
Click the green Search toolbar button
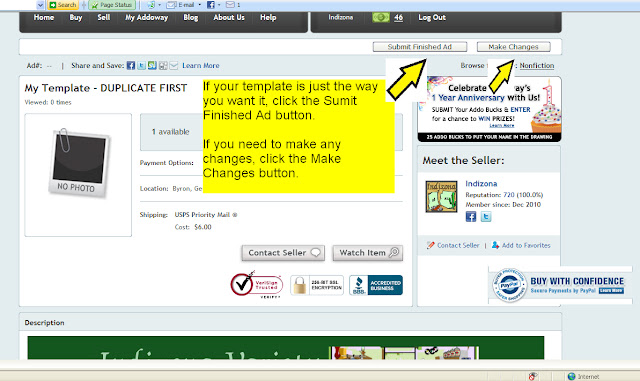point(63,5)
